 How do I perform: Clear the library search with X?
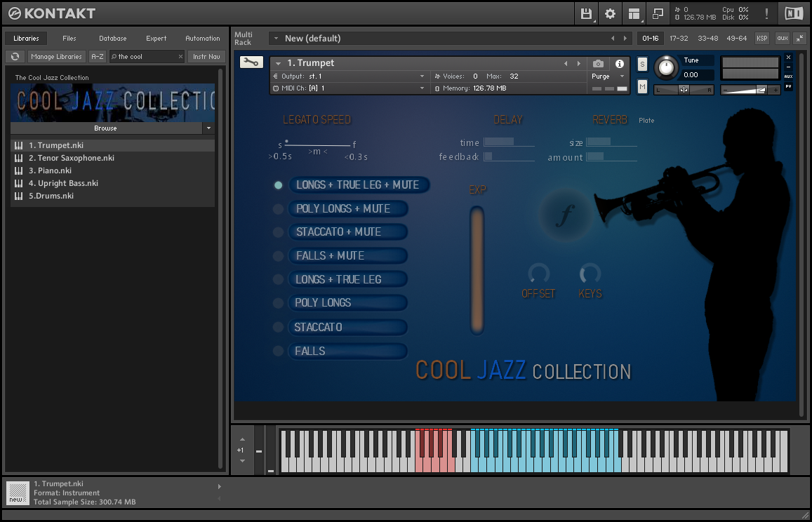[181, 56]
